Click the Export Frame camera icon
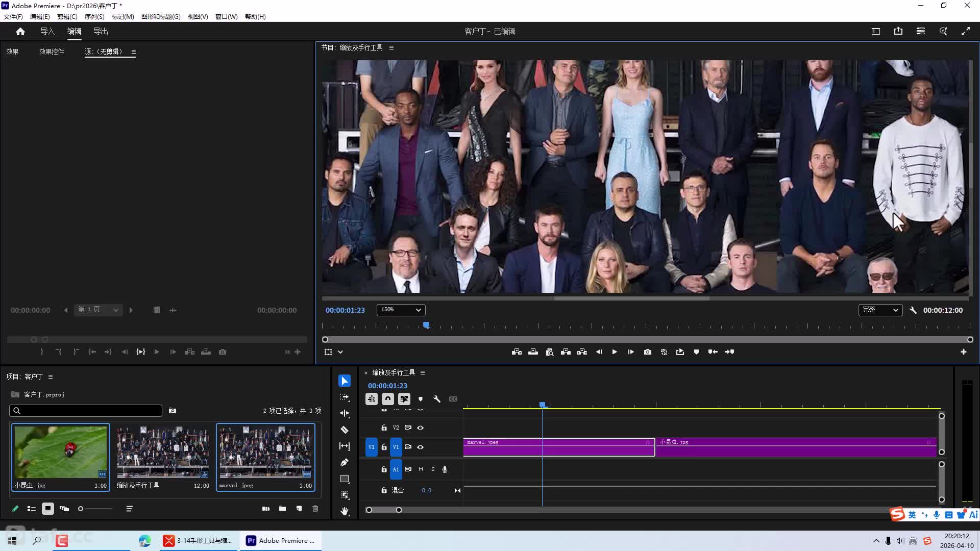The image size is (980, 551). pyautogui.click(x=648, y=352)
